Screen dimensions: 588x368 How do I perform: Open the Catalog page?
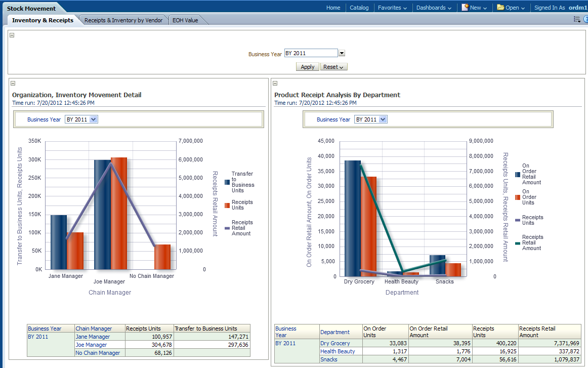click(359, 8)
